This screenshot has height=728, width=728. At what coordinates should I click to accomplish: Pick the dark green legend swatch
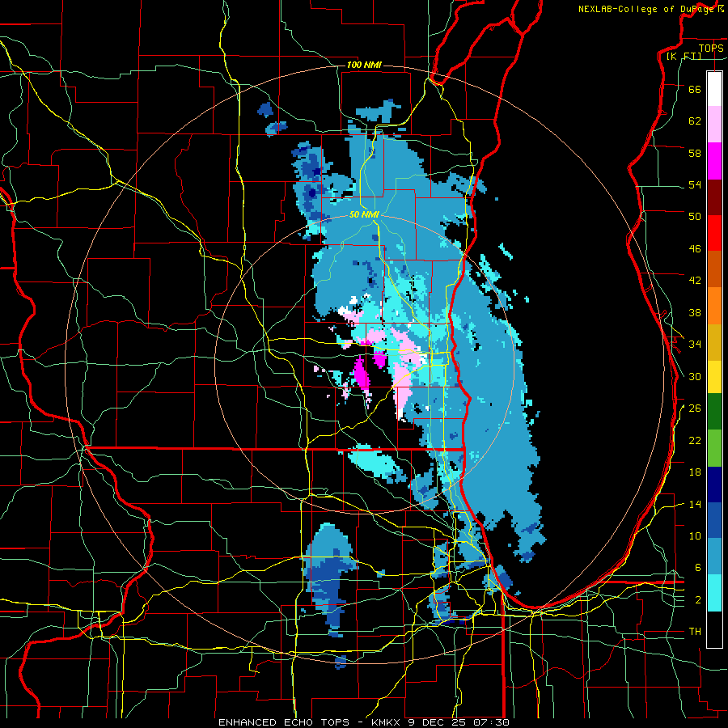pos(714,412)
